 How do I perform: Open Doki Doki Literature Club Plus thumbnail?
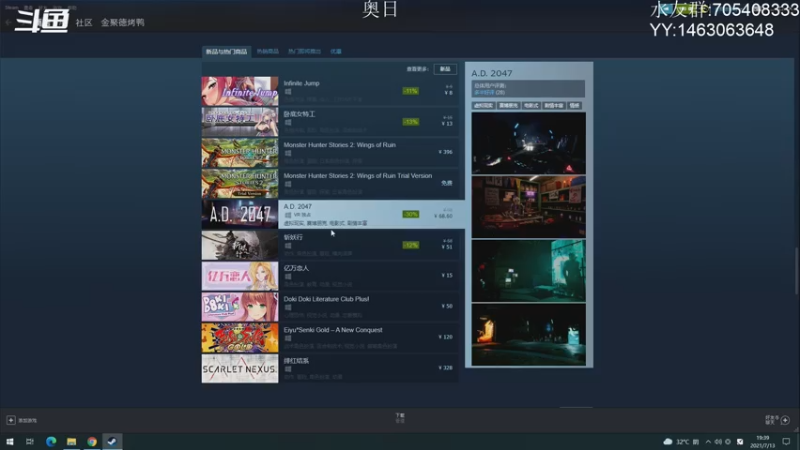pyautogui.click(x=240, y=307)
